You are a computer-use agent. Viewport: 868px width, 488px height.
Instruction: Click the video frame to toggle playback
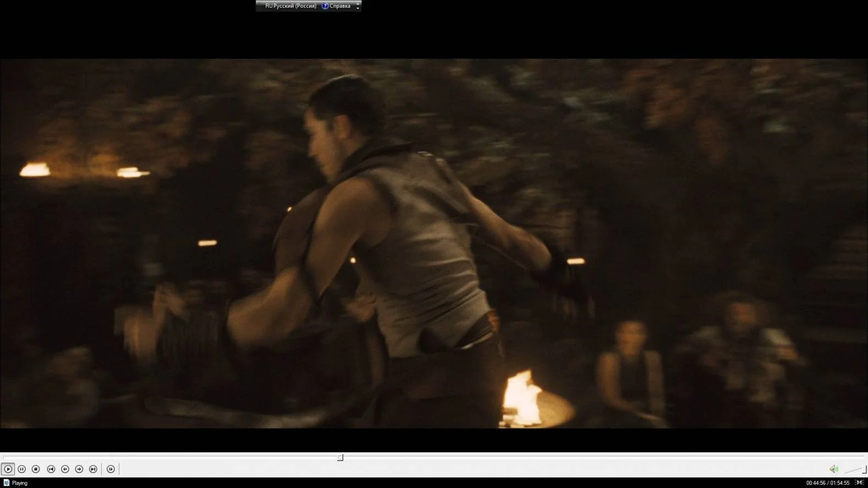click(x=434, y=243)
